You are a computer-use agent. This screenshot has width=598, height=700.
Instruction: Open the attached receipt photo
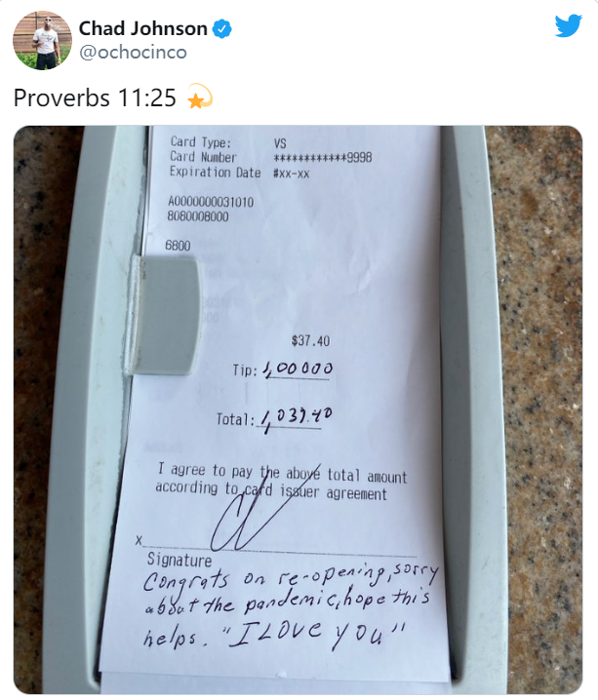298,409
